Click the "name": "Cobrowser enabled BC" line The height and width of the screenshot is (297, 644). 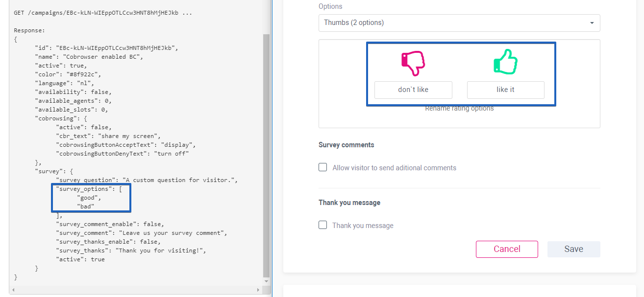click(x=89, y=57)
